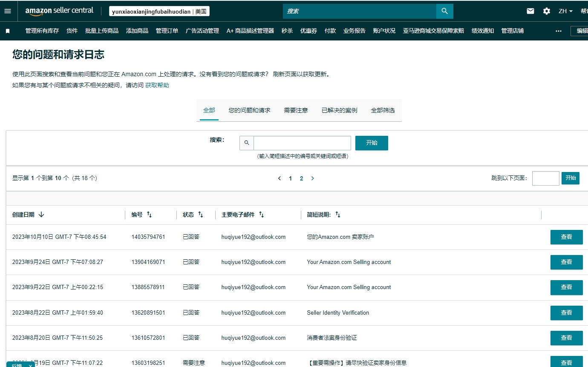Go to page 2 link
This screenshot has height=367, width=588.
(301, 178)
